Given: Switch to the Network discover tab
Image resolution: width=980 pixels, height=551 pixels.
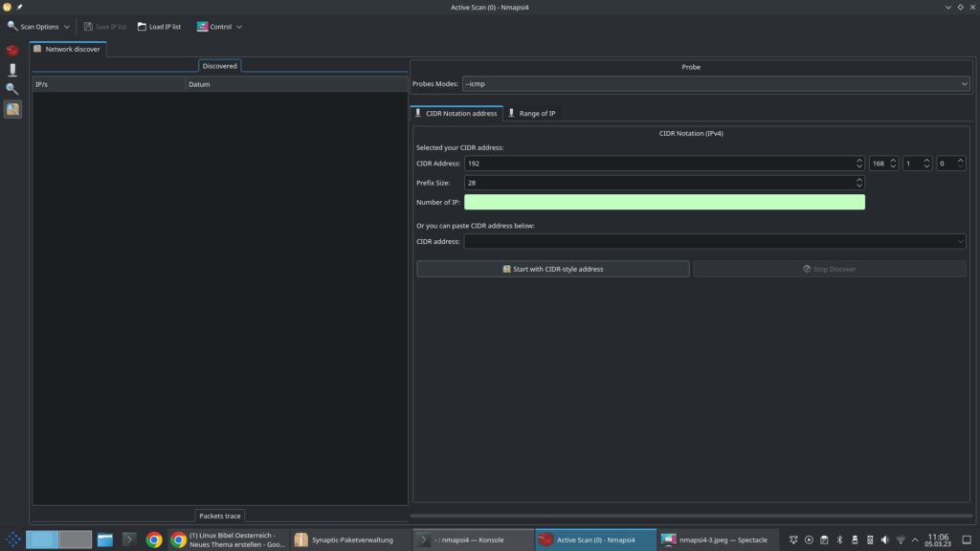Looking at the screenshot, I should [68, 49].
